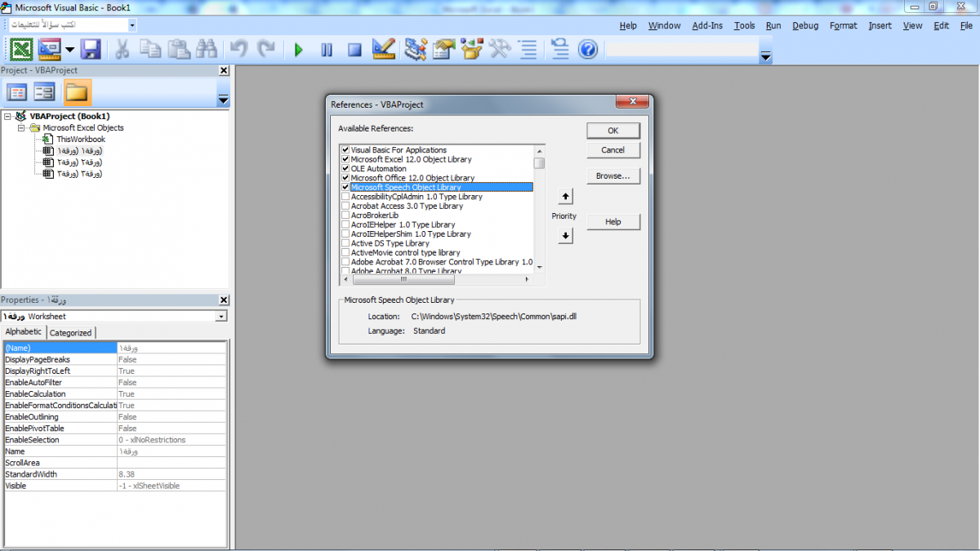
Task: Open Object Browser toolbar icon
Action: click(x=471, y=50)
